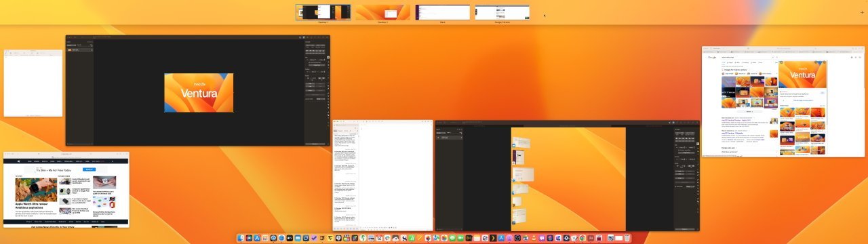Image resolution: width=868 pixels, height=244 pixels.
Task: Open Calendar icon in the Dock
Action: click(379, 238)
